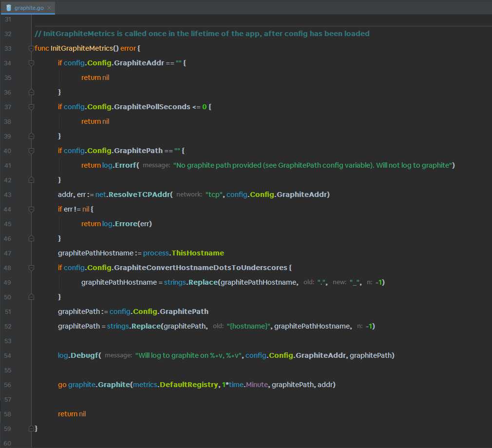Collapse the GraphitePollSeconds if-block at line 37
The image size is (492, 448).
(x=31, y=107)
